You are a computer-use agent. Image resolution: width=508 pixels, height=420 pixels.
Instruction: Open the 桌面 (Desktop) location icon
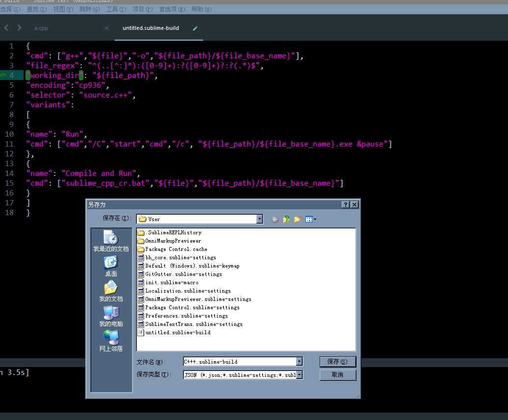pyautogui.click(x=111, y=263)
